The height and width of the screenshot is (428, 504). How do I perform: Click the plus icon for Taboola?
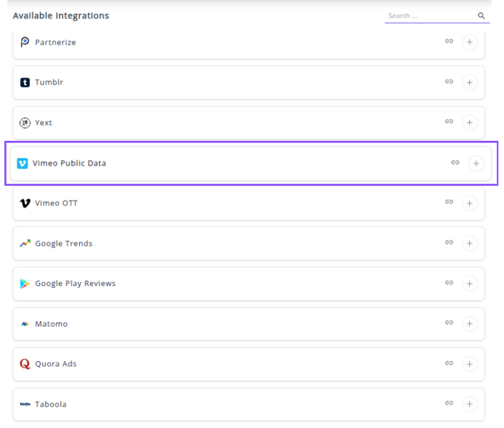pyautogui.click(x=470, y=404)
